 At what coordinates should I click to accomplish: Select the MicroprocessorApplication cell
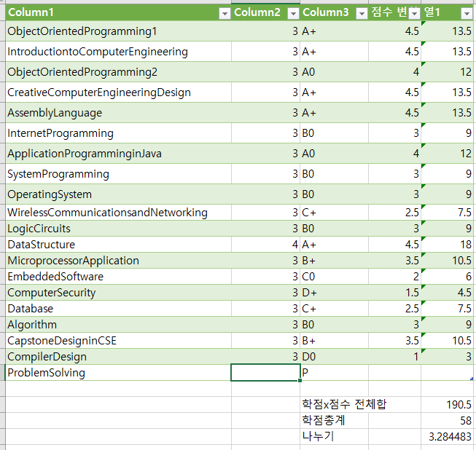tap(118, 261)
